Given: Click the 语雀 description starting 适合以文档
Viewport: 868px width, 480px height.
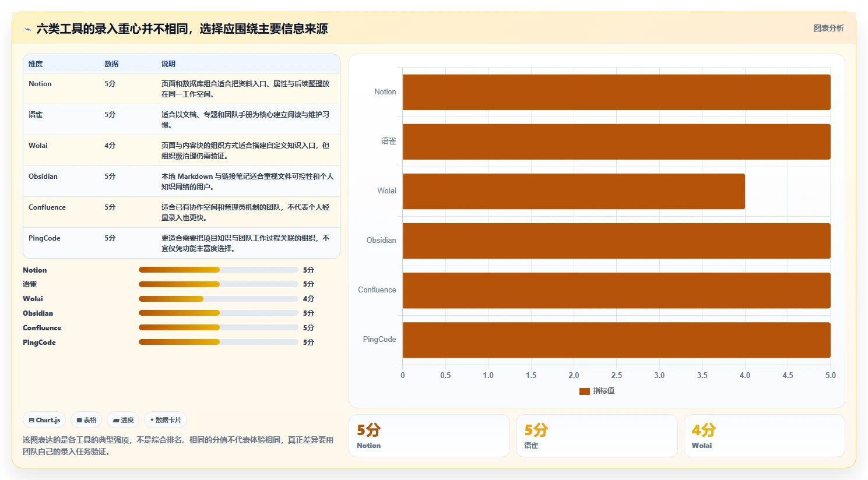Looking at the screenshot, I should pyautogui.click(x=245, y=120).
